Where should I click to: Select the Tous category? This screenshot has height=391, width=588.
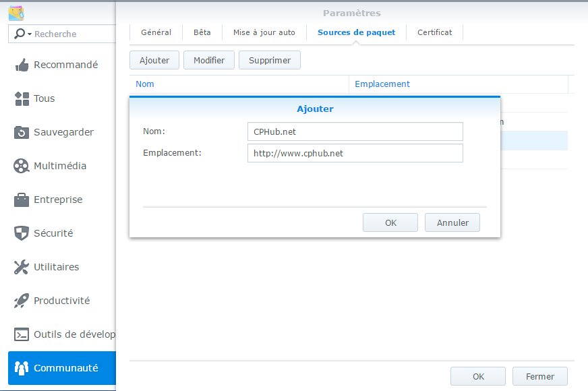(x=62, y=98)
